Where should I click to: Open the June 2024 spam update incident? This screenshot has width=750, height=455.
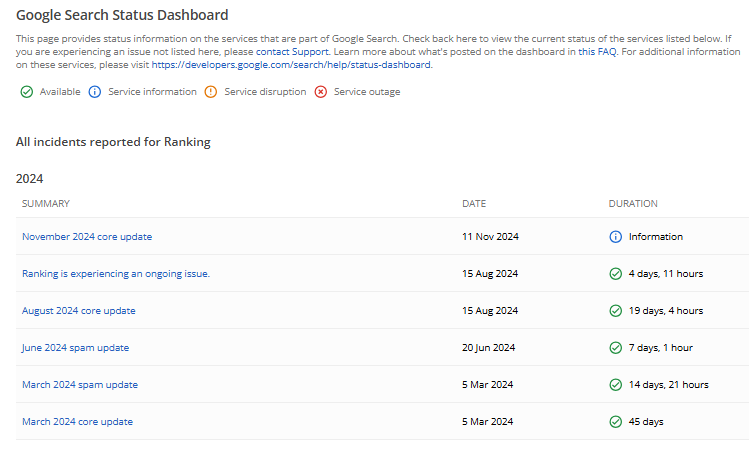click(76, 348)
